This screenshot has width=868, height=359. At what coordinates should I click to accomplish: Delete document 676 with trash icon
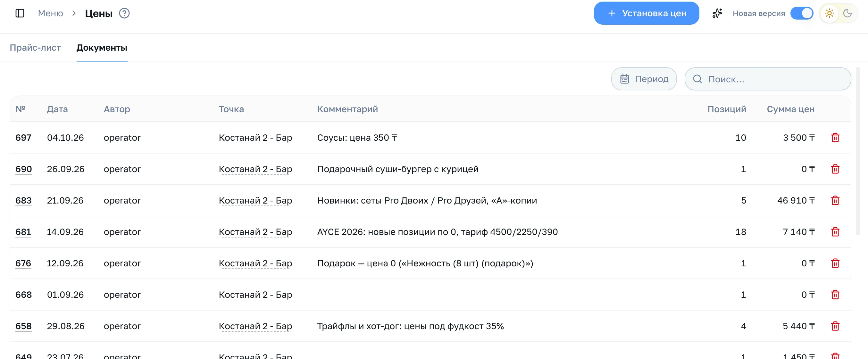tap(835, 263)
